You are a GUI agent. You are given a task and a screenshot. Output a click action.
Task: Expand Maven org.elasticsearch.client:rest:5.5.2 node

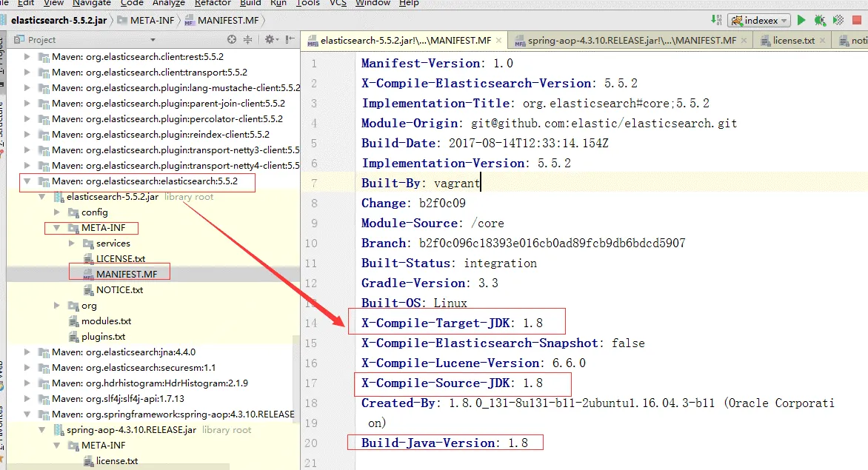[x=27, y=56]
